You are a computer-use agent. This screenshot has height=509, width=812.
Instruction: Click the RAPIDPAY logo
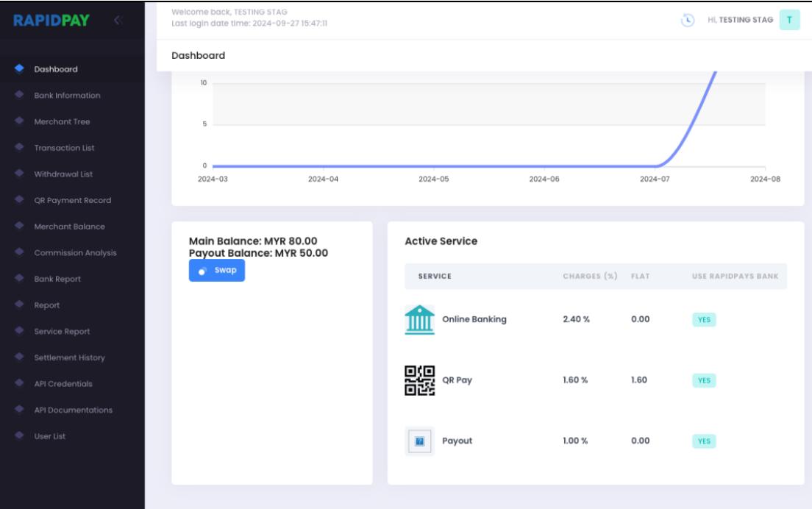[51, 19]
